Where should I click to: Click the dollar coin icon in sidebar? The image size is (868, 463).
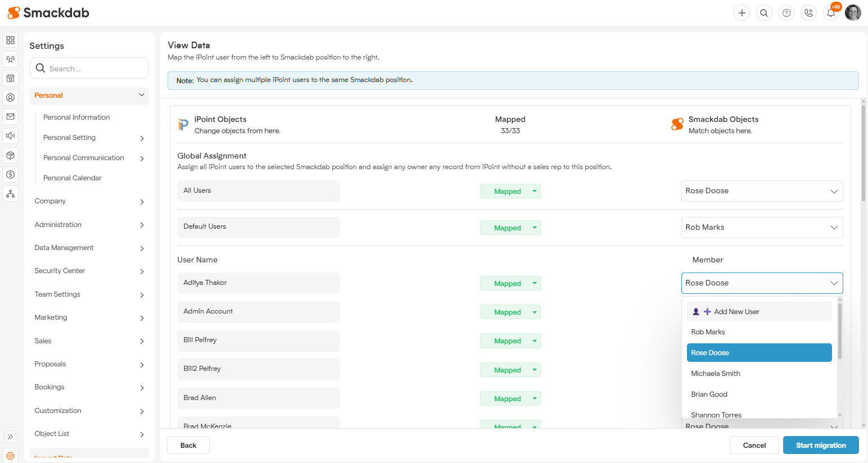click(10, 174)
